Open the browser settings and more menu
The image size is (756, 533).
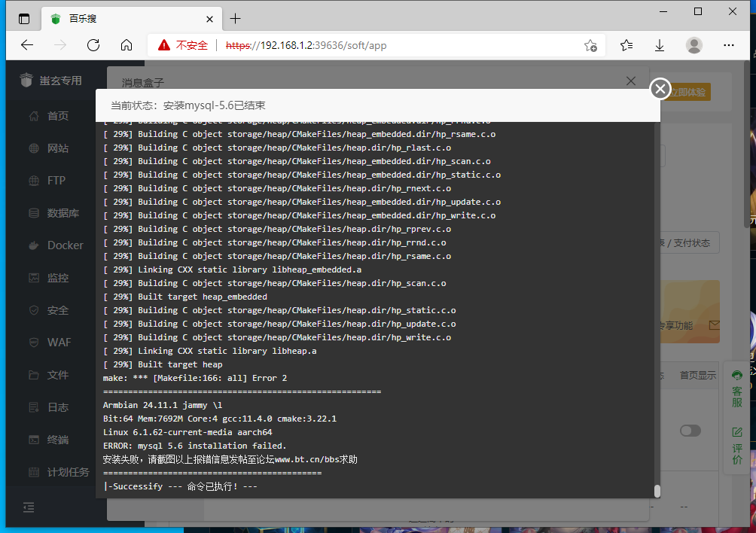point(729,45)
